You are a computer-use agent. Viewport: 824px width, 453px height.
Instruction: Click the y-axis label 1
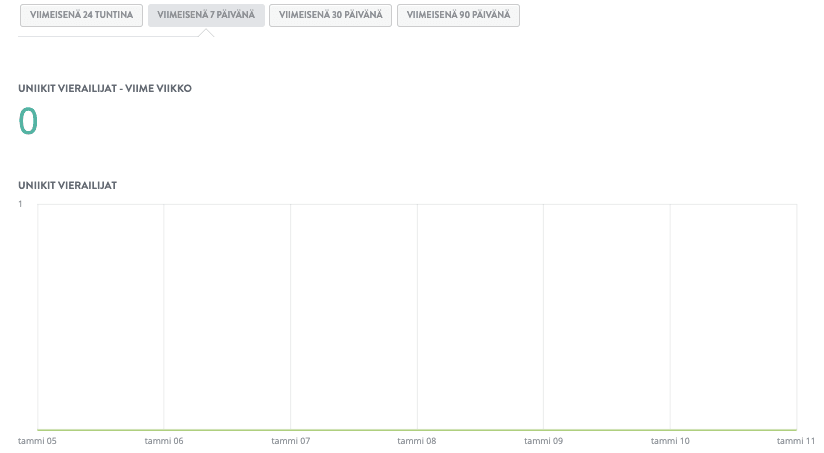(x=21, y=204)
